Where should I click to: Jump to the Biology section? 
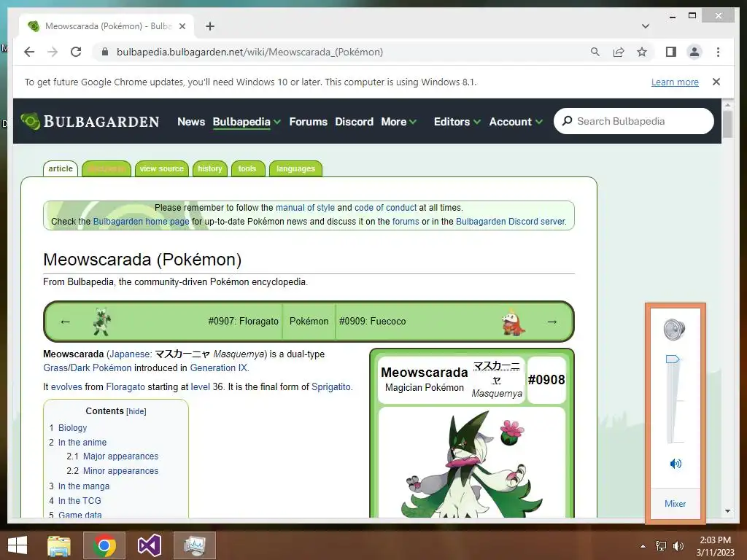pyautogui.click(x=72, y=427)
